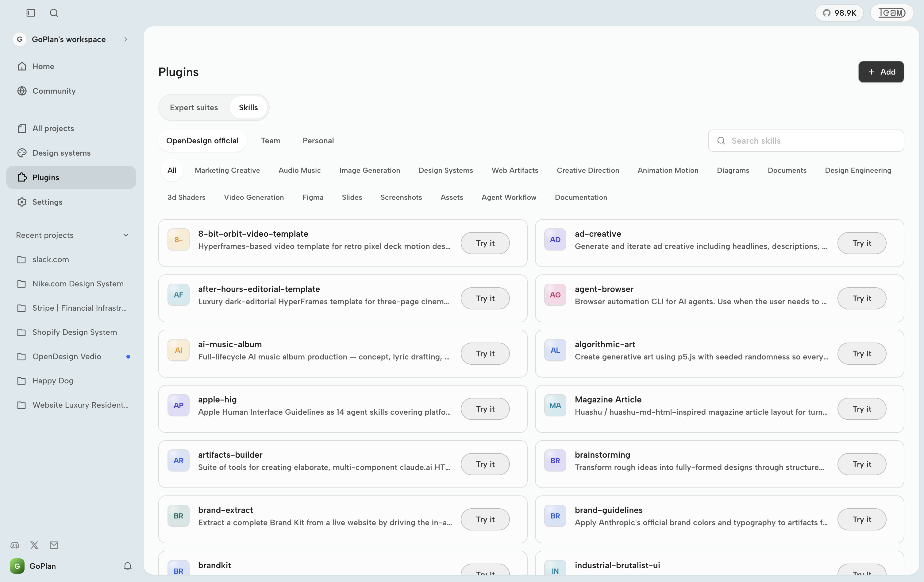The width and height of the screenshot is (924, 582).
Task: Try the brand-guidelines skill
Action: pyautogui.click(x=862, y=519)
